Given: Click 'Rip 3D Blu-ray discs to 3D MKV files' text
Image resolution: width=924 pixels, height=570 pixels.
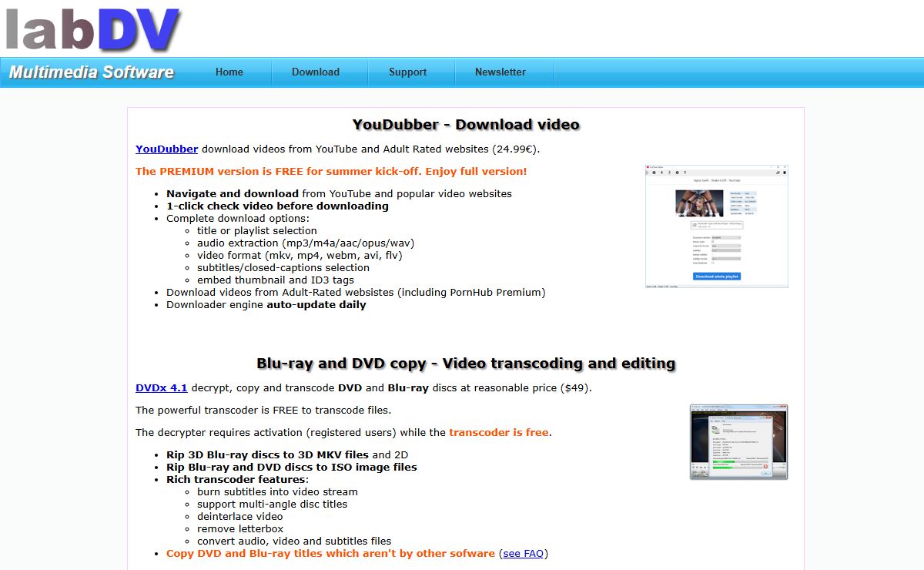Looking at the screenshot, I should tap(267, 454).
